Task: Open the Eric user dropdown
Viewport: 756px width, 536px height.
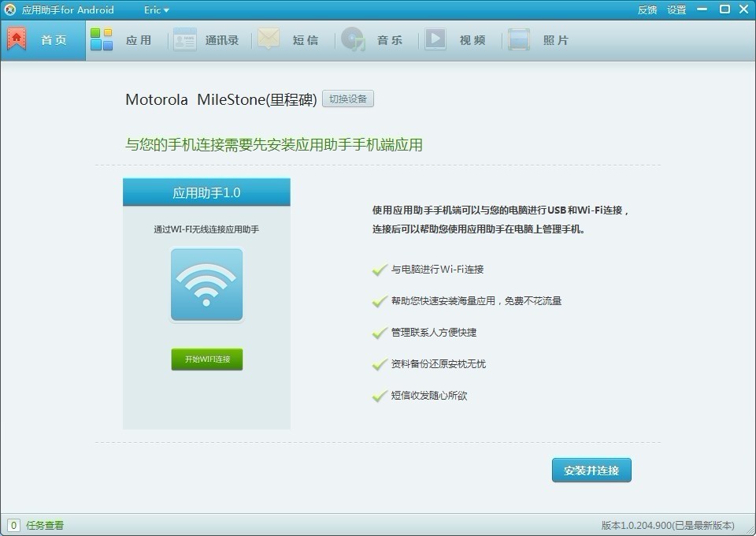Action: [x=156, y=9]
